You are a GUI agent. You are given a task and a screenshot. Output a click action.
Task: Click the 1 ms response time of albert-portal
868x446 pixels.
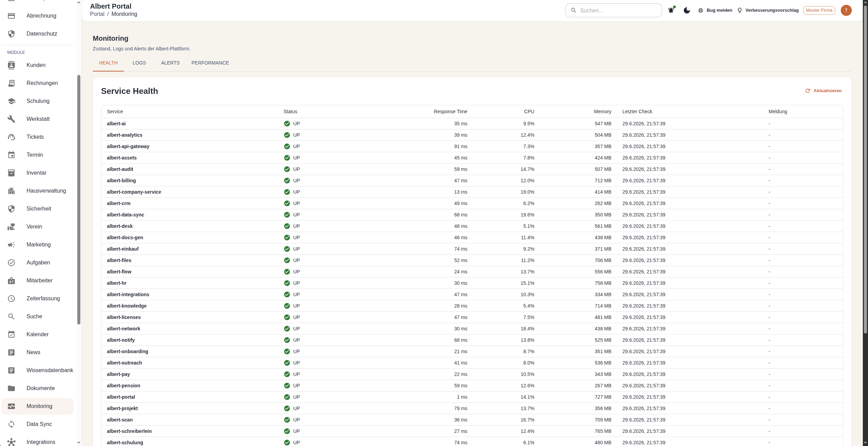462,397
